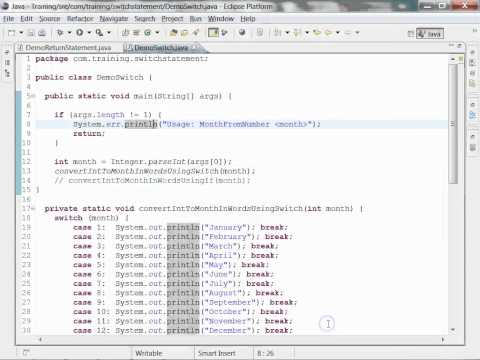The width and height of the screenshot is (480, 360).
Task: Click the topmost right trim view icon
Action: 472,52
